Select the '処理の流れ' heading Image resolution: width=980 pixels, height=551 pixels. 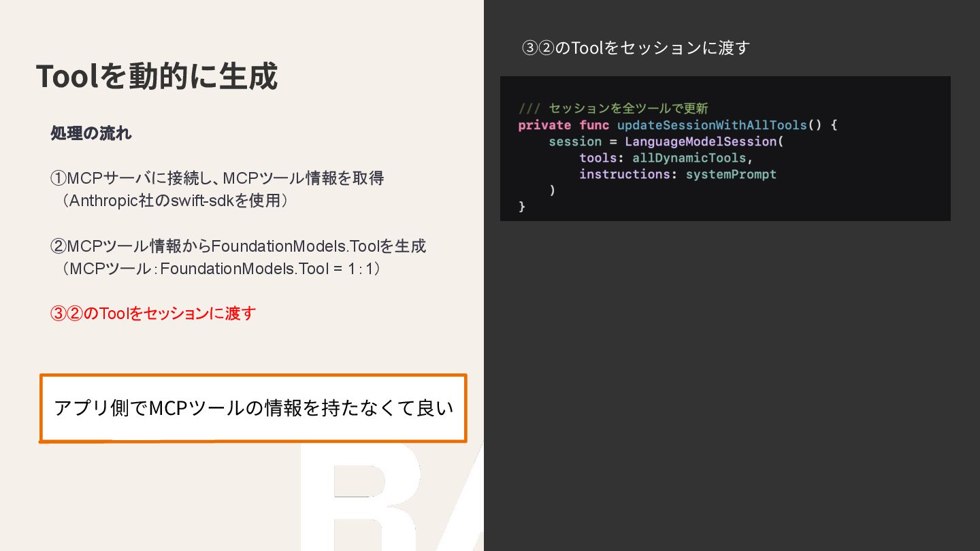click(x=91, y=133)
